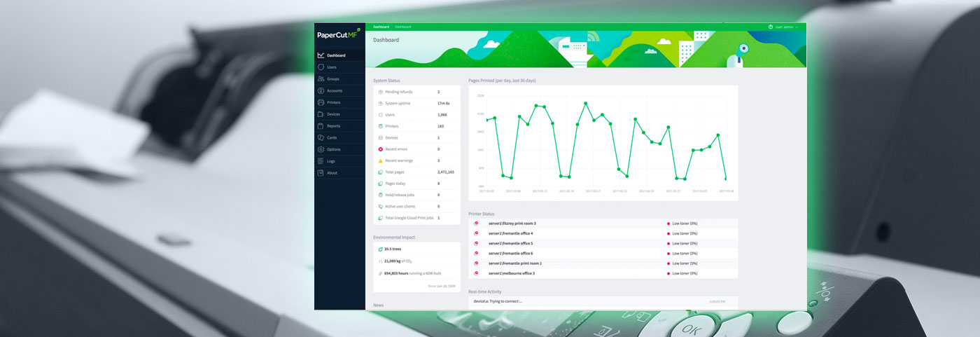
Task: Open the Recent warnings status row
Action: pos(416,160)
